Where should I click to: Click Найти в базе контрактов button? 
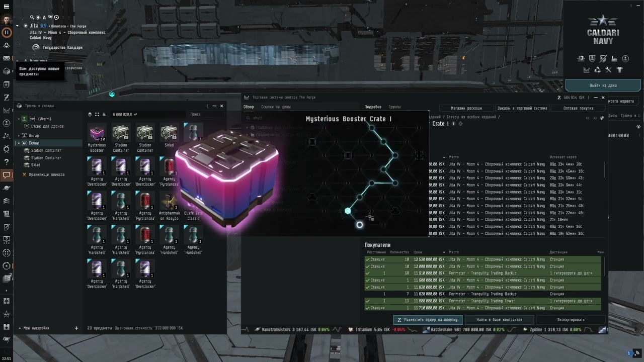tap(499, 320)
